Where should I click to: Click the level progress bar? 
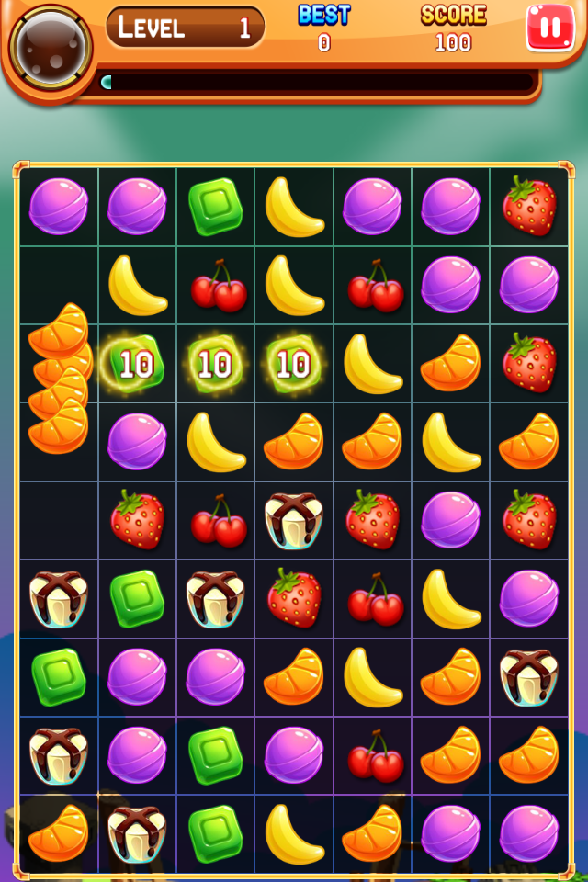coord(317,83)
